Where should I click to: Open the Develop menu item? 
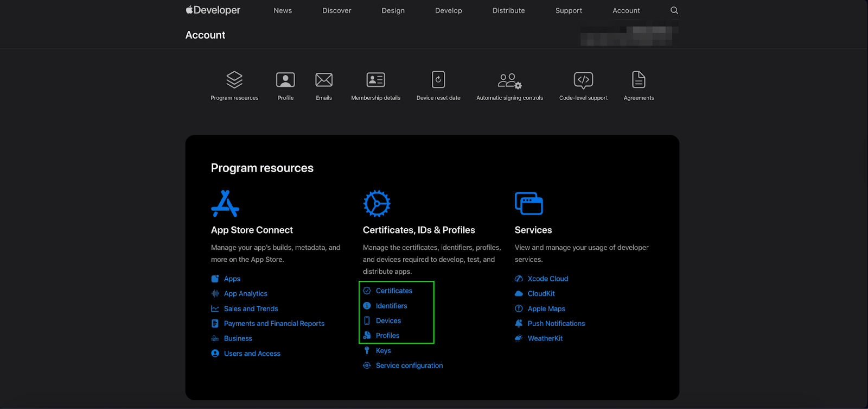pos(449,10)
